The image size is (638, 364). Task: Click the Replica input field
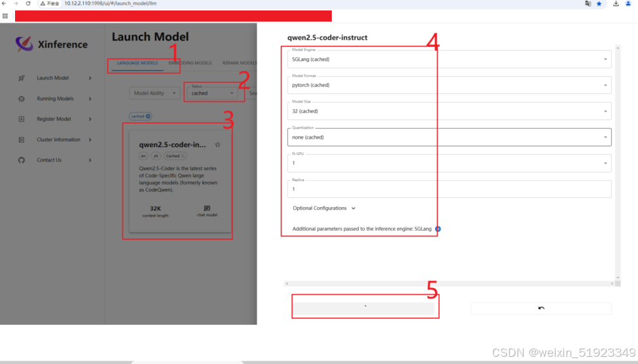(x=449, y=190)
